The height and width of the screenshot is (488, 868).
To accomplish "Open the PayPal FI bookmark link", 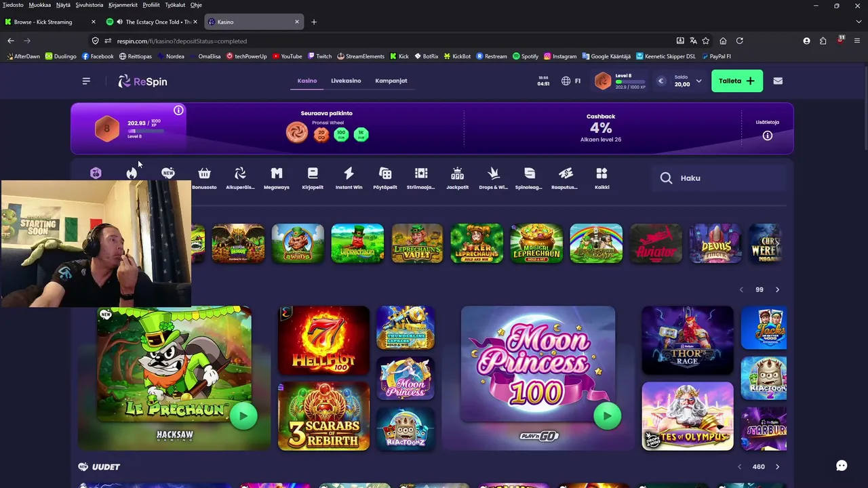I will 716,56.
